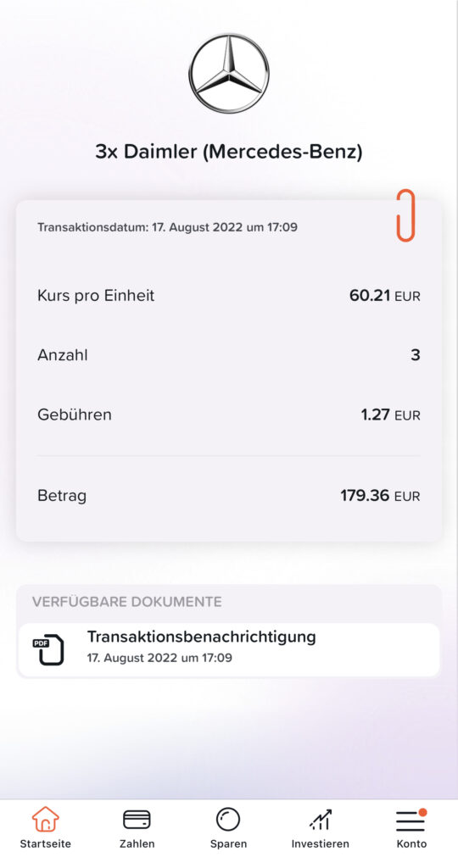This screenshot has height=868, width=458.
Task: Tap the Kurs pro Einheit row
Action: coord(229,296)
